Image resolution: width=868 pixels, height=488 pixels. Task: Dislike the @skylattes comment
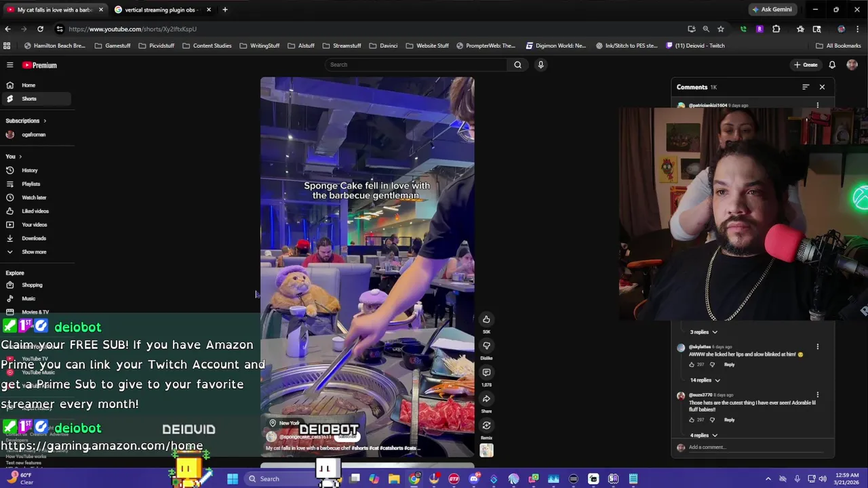click(712, 365)
